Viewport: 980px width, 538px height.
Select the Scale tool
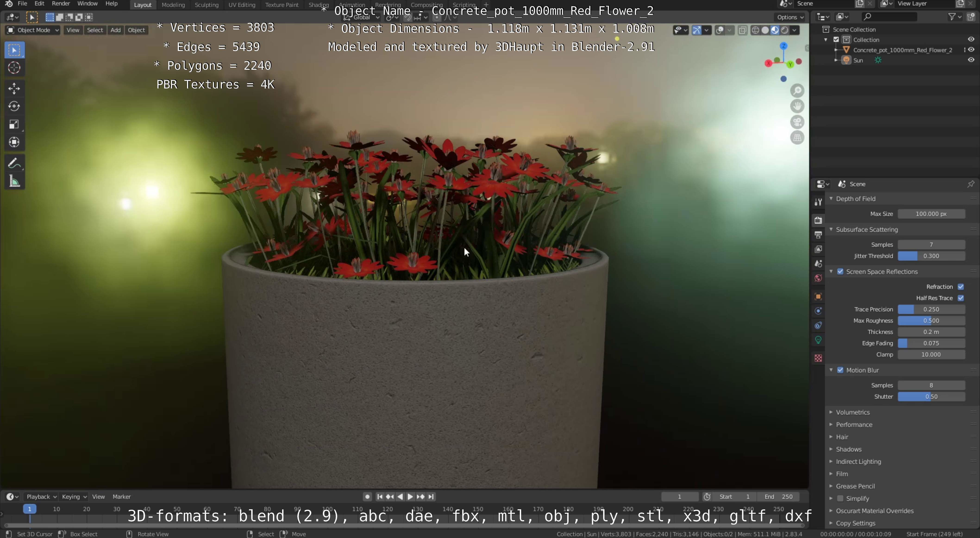point(14,124)
